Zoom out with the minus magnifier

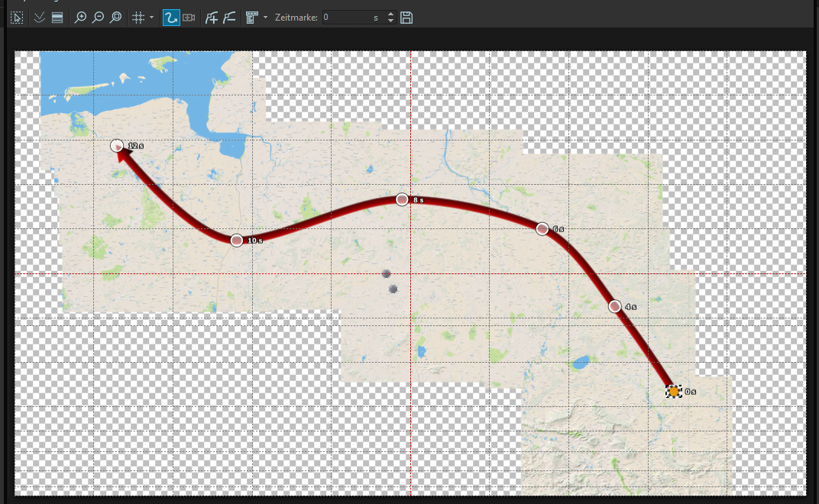point(98,17)
